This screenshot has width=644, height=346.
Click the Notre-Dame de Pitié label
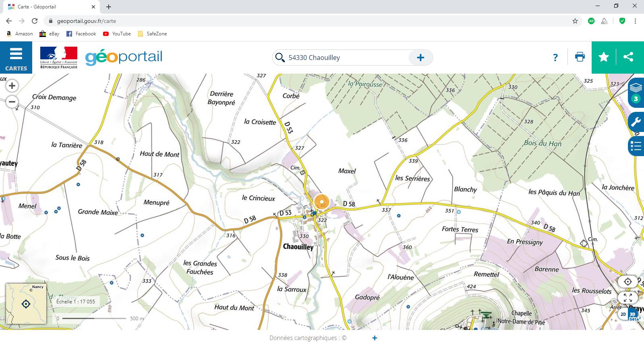(521, 322)
